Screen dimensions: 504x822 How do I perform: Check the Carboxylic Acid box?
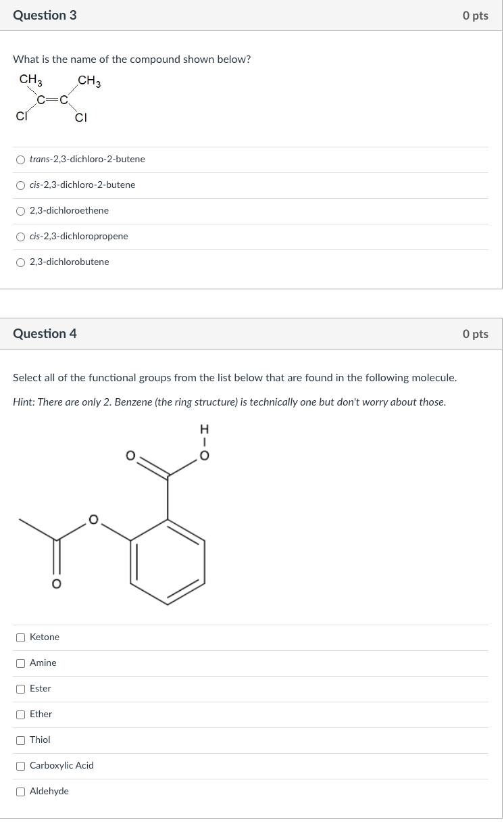pyautogui.click(x=20, y=765)
